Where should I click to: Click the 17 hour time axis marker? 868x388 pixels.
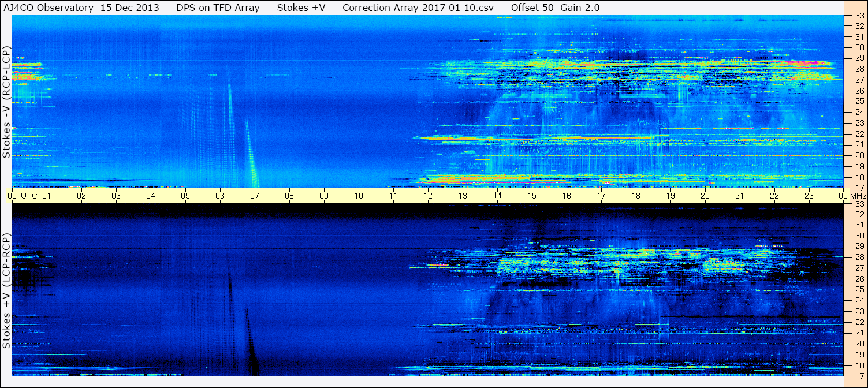point(601,196)
